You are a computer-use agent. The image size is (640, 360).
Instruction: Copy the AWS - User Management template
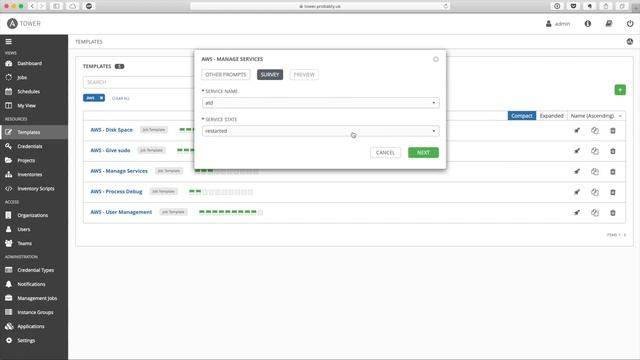[x=595, y=213]
